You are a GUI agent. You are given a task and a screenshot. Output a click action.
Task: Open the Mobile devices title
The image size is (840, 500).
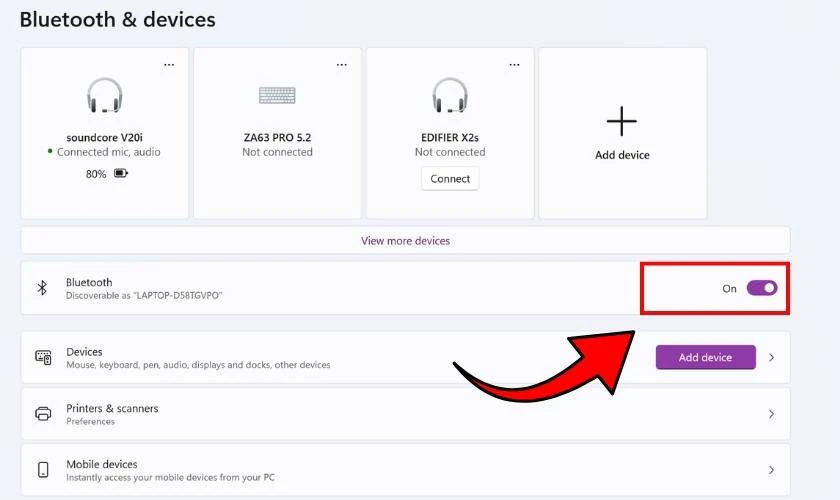click(x=102, y=464)
